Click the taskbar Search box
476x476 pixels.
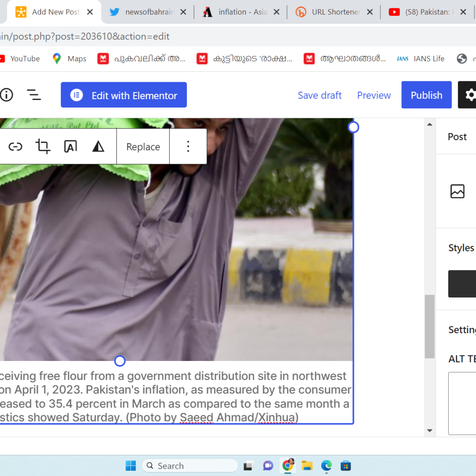click(x=190, y=466)
